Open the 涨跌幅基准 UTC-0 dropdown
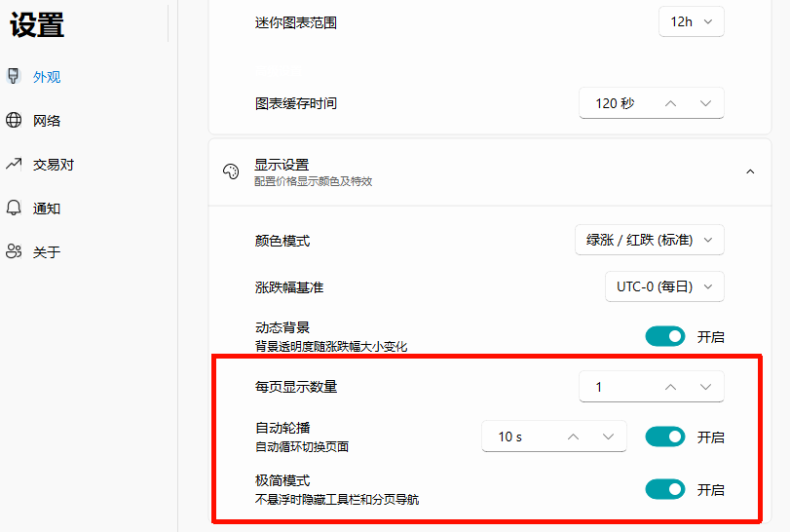The width and height of the screenshot is (790, 532). [664, 286]
